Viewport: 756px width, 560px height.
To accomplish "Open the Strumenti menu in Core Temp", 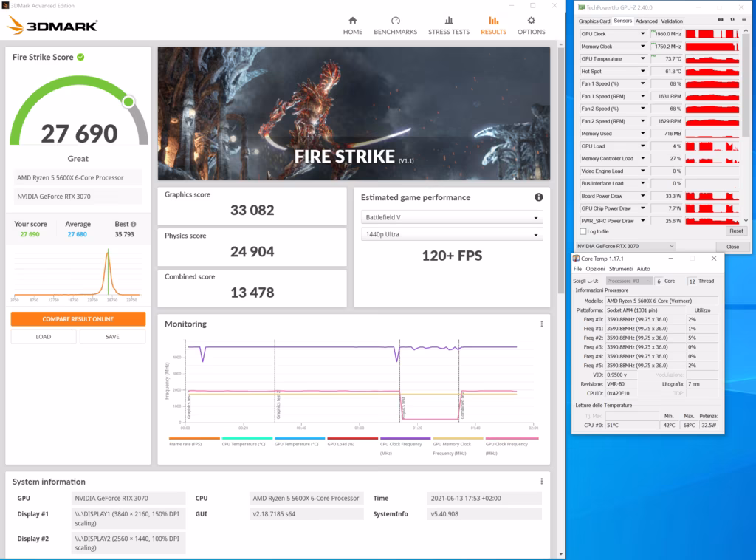I will tap(620, 269).
